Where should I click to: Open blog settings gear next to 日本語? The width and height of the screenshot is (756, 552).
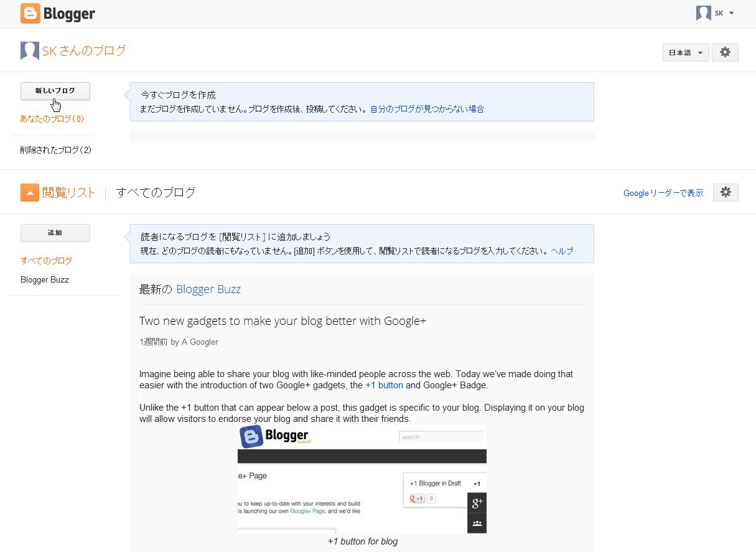(725, 53)
